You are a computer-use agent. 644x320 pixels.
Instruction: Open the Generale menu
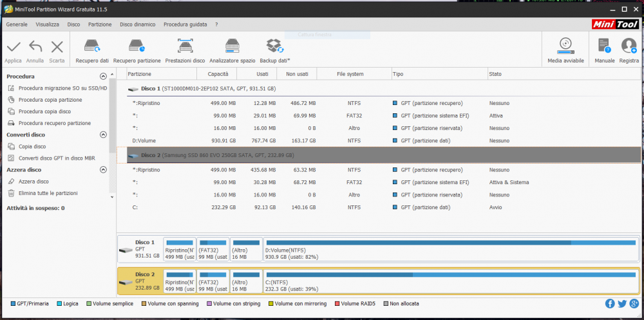[x=17, y=24]
